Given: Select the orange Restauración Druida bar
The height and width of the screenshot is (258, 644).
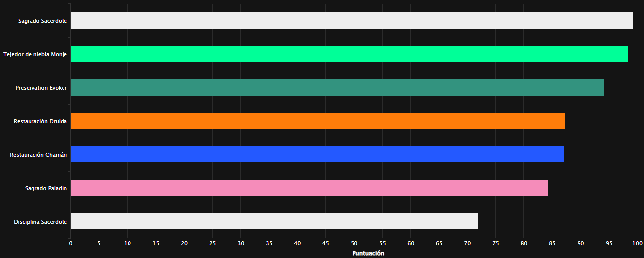Looking at the screenshot, I should [x=318, y=121].
